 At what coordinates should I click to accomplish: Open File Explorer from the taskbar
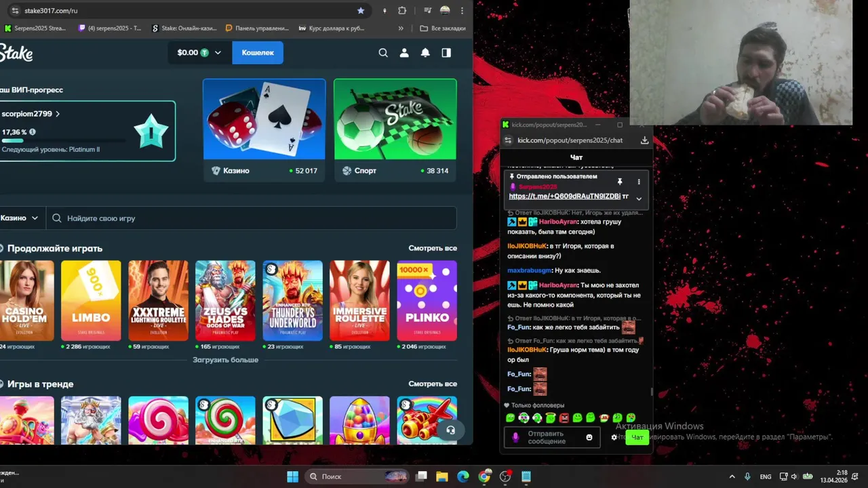[441, 476]
